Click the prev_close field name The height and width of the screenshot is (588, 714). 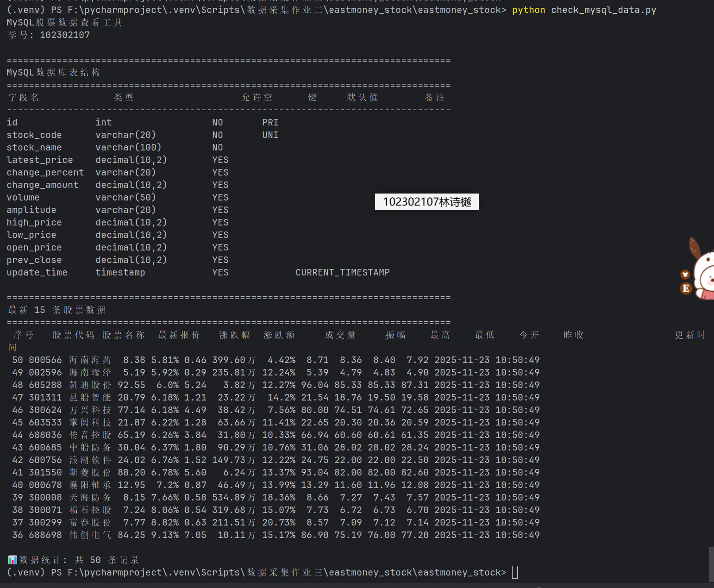click(34, 260)
